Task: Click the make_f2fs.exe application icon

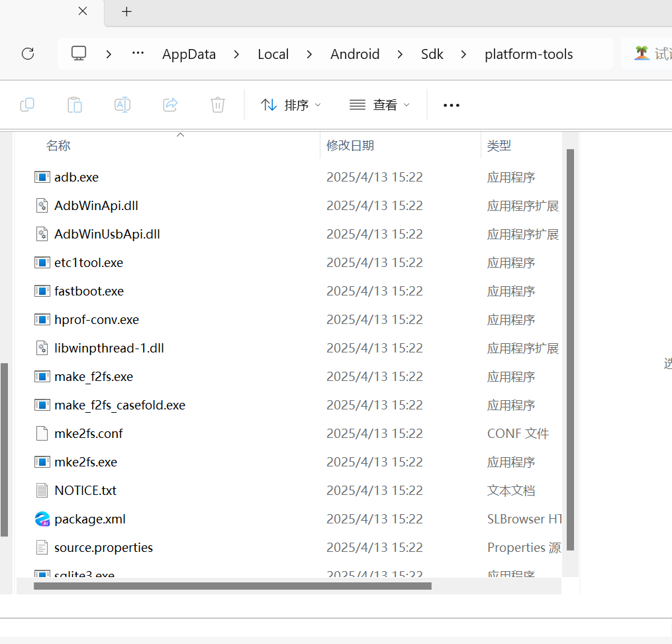Action: pyautogui.click(x=42, y=376)
